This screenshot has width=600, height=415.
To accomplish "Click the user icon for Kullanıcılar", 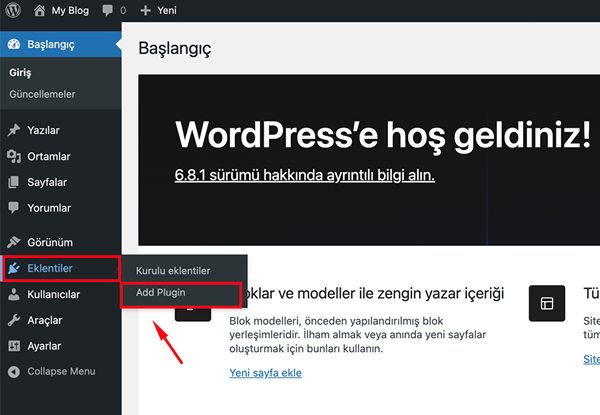I will [x=14, y=294].
